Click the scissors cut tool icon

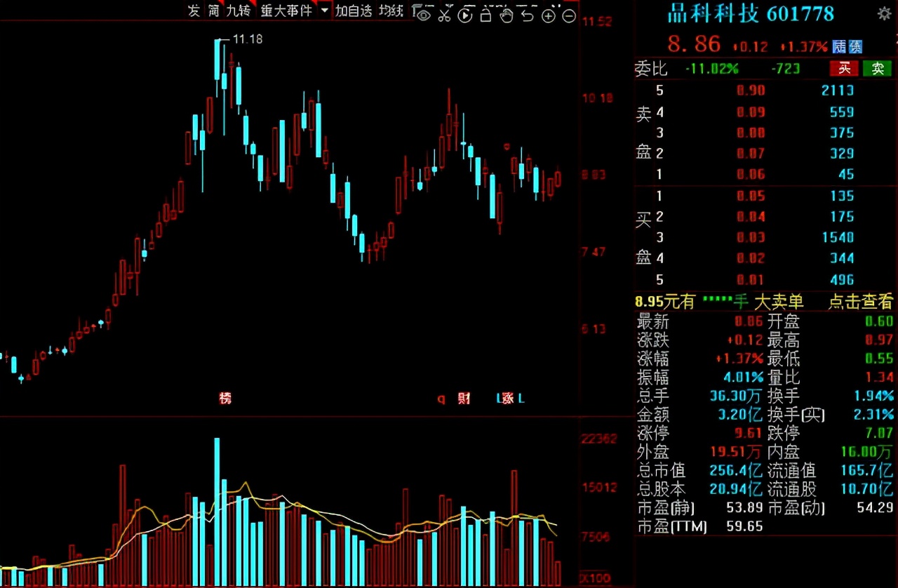pos(444,14)
